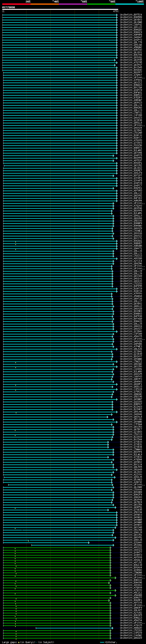Open hit UniRef100_C5XK44
Image resolution: width=146 pixels, height=644 pixels.
click(x=131, y=490)
